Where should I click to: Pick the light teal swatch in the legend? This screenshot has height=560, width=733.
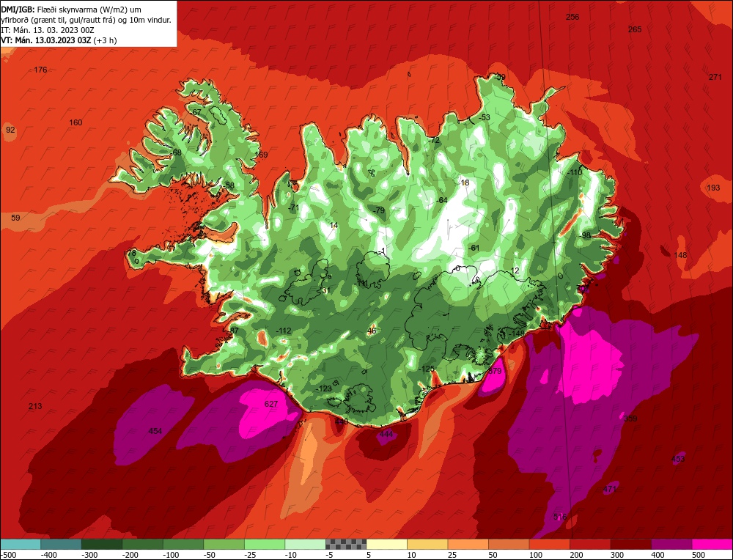(x=21, y=544)
